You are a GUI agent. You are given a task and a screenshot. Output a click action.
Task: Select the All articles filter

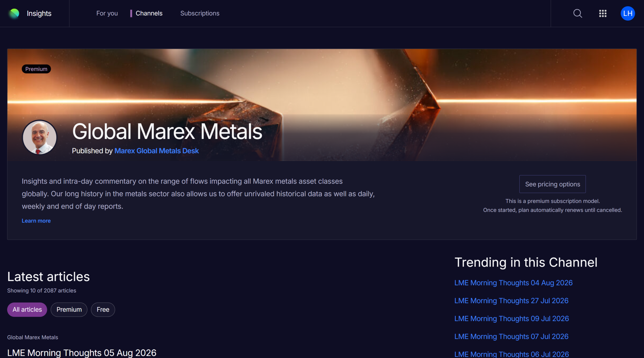pos(27,309)
